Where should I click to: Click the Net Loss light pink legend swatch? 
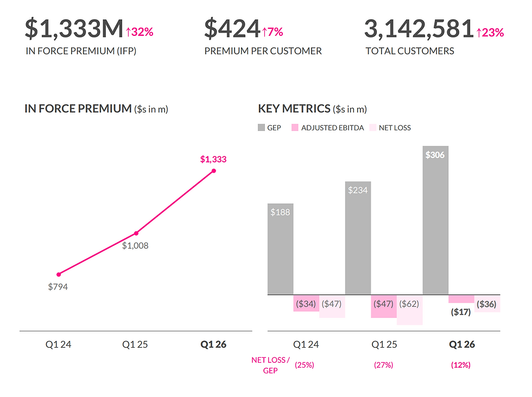[373, 128]
